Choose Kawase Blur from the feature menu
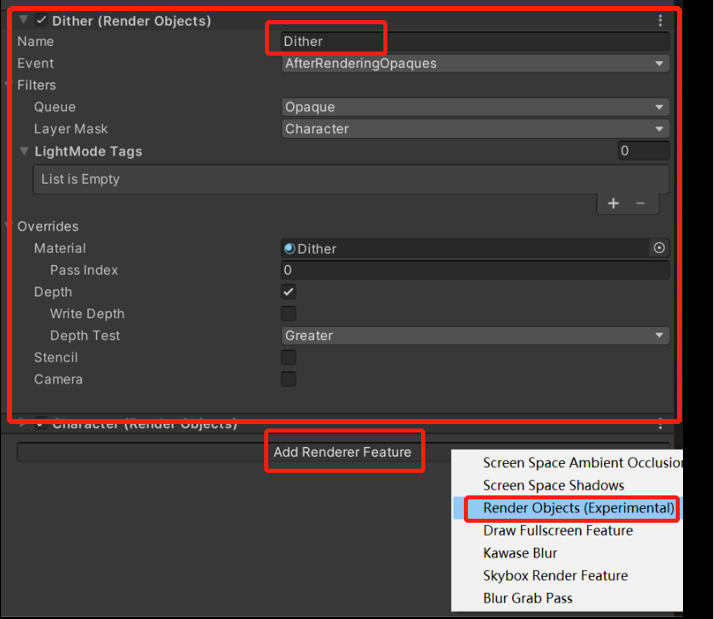Viewport: 714px width, 619px height. coord(520,553)
